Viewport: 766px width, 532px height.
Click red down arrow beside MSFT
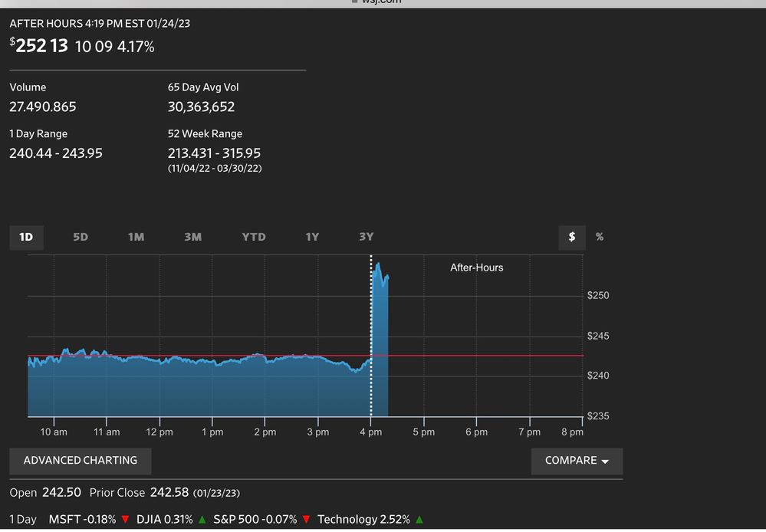click(125, 520)
